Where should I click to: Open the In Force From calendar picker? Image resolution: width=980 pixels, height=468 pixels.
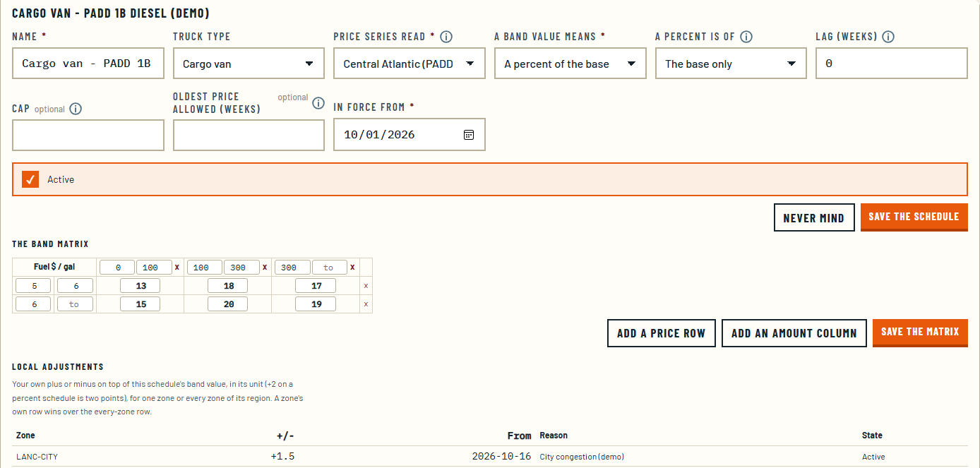tap(469, 134)
